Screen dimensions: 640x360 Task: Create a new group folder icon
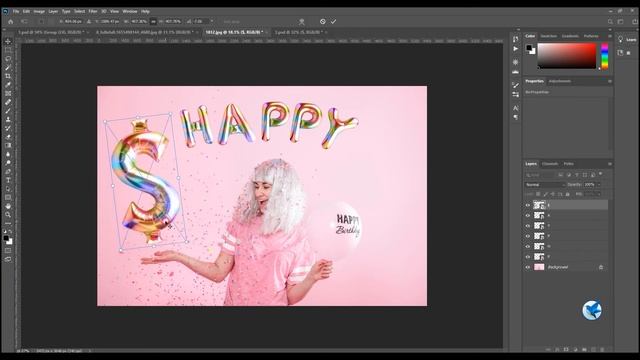point(584,350)
